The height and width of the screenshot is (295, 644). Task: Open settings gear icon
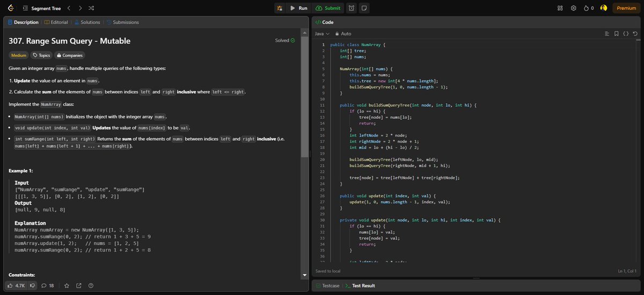574,8
